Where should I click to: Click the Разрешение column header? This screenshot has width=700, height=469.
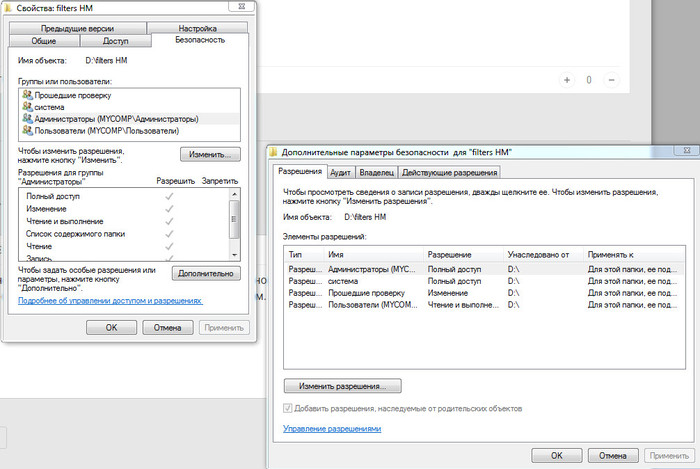[463, 254]
